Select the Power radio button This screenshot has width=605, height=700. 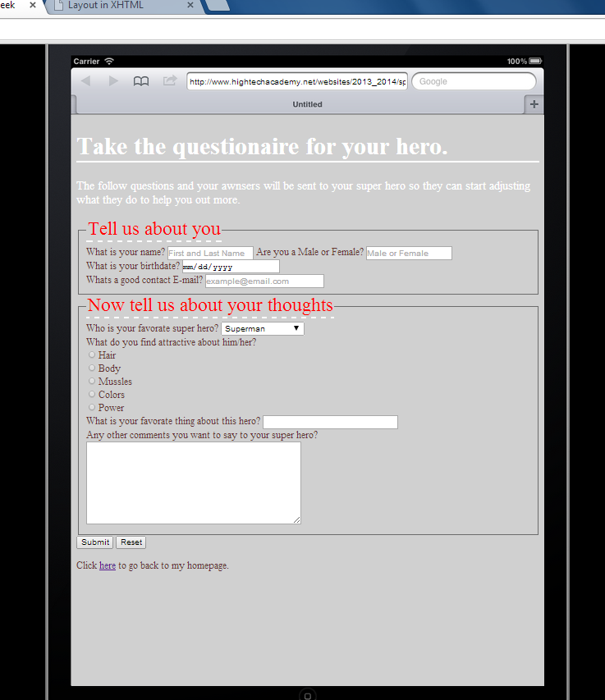pos(92,407)
